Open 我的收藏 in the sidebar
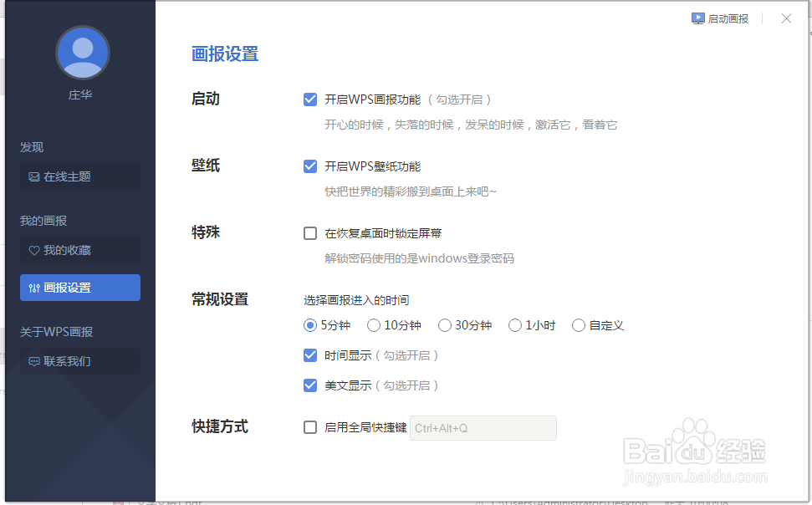812x505 pixels. point(80,250)
